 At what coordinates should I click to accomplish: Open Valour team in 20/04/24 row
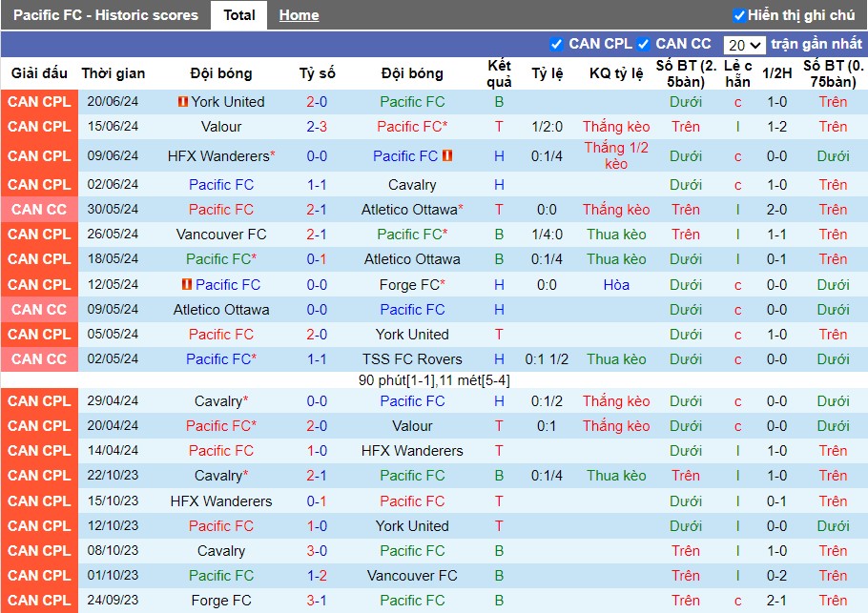pos(412,426)
